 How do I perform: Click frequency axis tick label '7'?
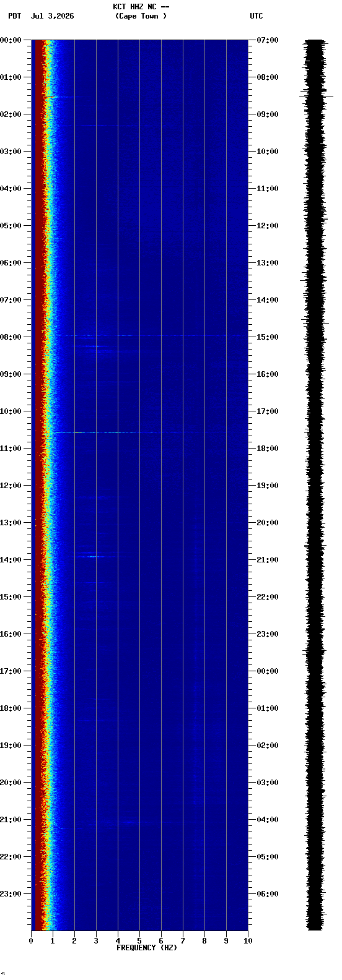[183, 941]
